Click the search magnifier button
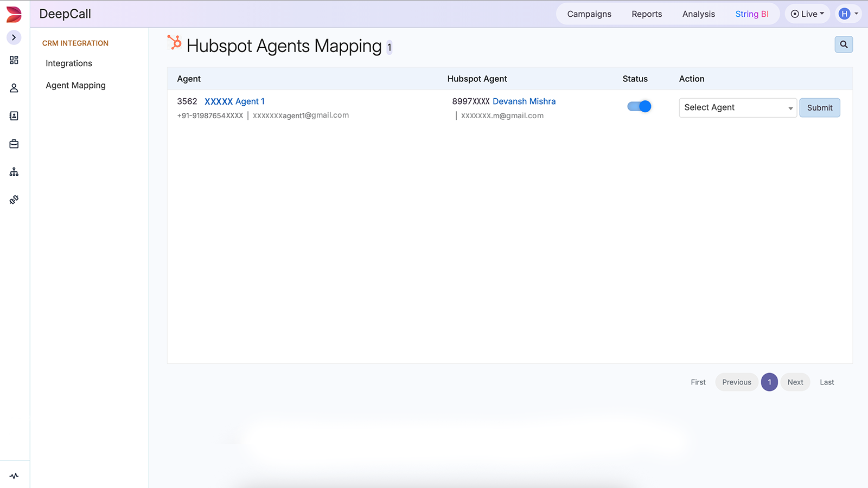Screen dimensions: 868x488 844,44
